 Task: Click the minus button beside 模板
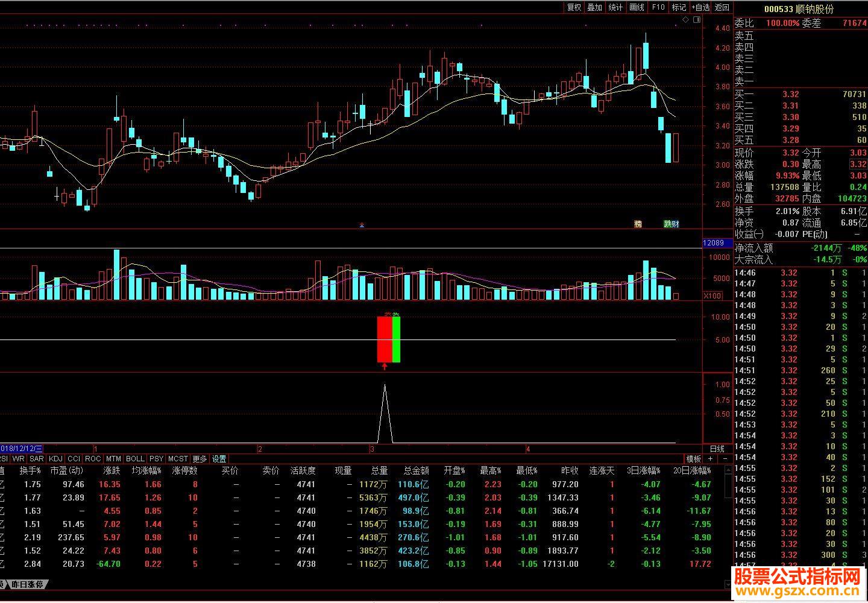725,459
